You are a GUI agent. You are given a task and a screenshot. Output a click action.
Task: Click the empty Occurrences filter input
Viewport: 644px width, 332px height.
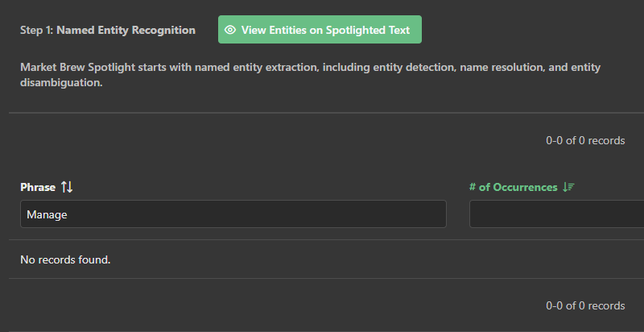[x=555, y=214]
